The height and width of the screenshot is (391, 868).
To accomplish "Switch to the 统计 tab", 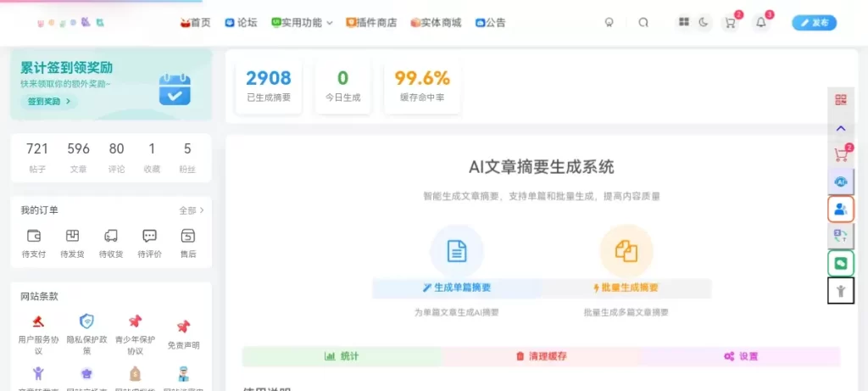I will click(342, 356).
